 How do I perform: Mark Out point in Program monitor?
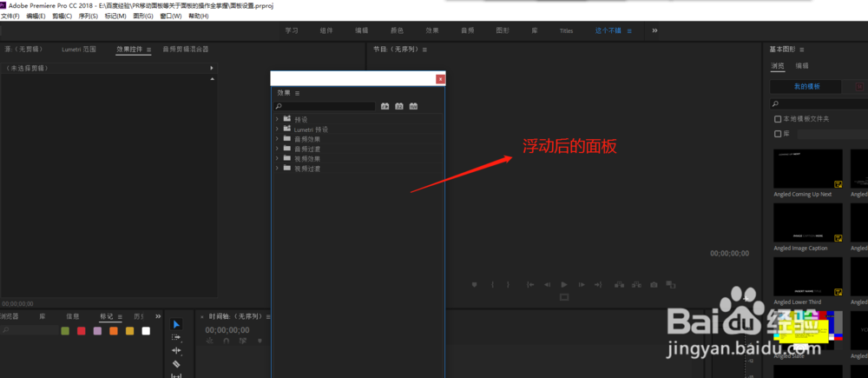point(508,284)
